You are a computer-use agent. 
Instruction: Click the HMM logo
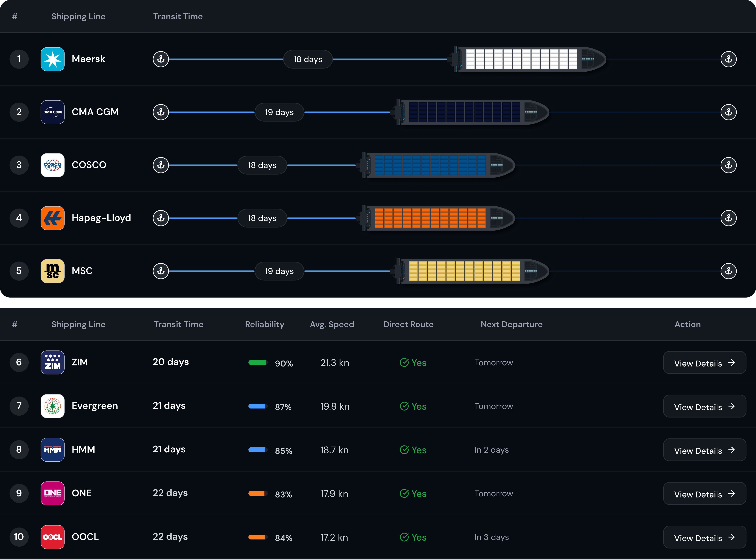click(x=52, y=450)
